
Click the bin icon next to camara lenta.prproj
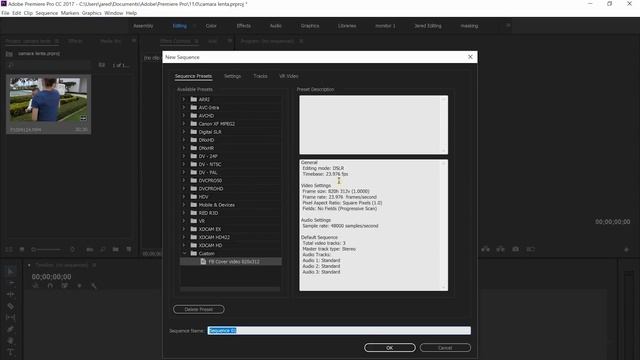[9, 53]
